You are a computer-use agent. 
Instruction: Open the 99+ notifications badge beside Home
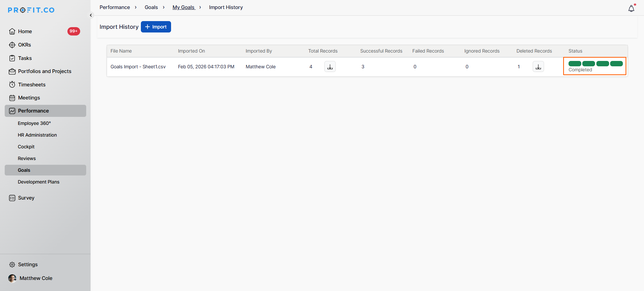[x=74, y=31]
